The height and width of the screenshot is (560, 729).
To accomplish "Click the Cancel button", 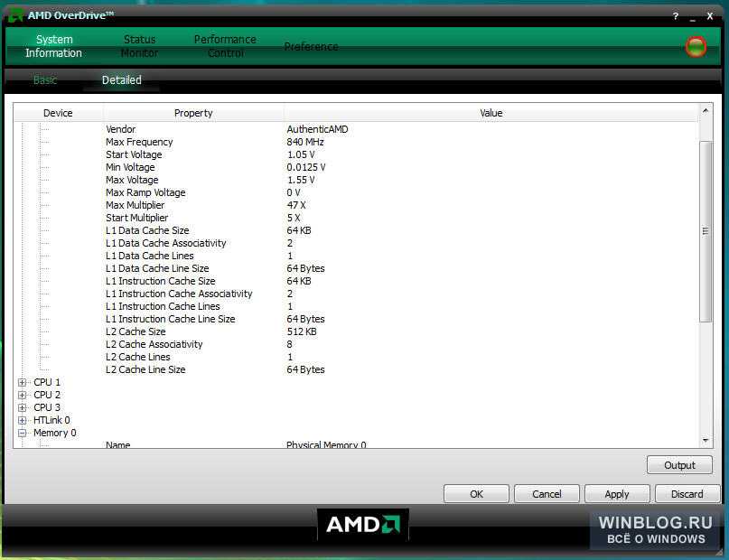I will tap(547, 494).
